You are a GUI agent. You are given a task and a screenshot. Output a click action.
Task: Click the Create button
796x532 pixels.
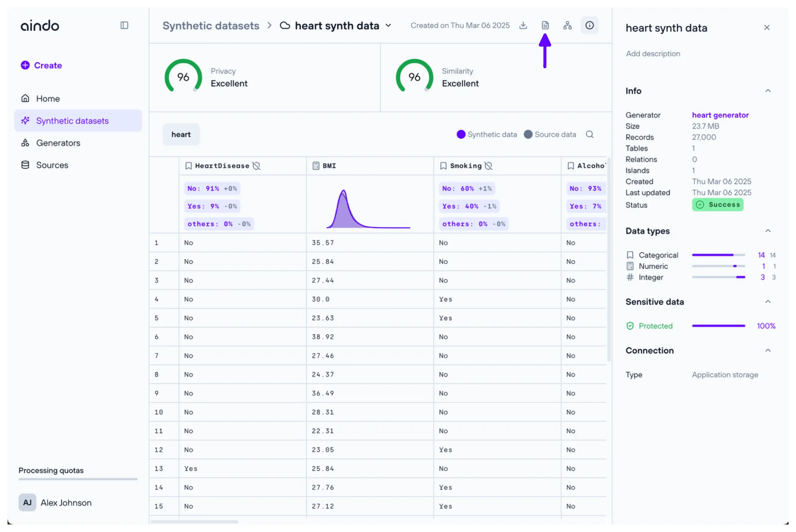click(x=41, y=65)
